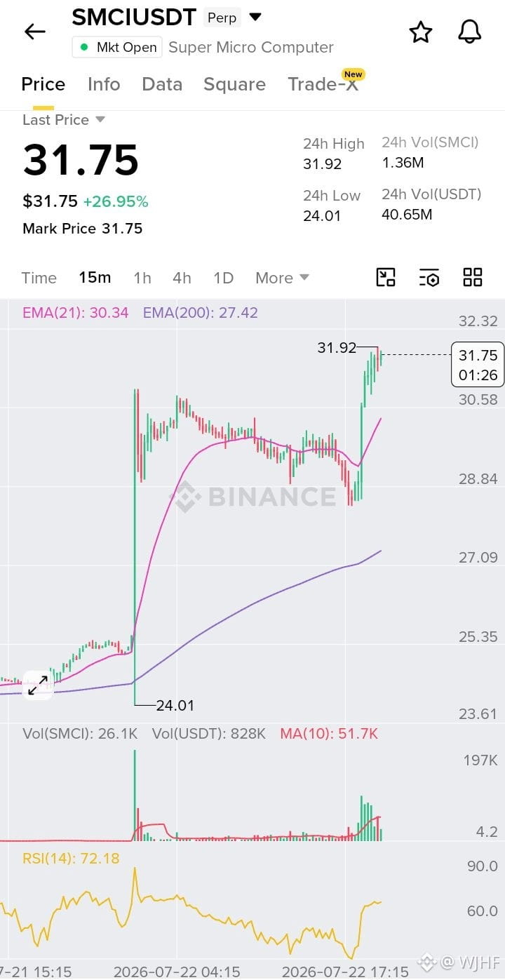Tap the Mark Price 31.75 text
The width and height of the screenshot is (505, 980).
click(x=82, y=229)
